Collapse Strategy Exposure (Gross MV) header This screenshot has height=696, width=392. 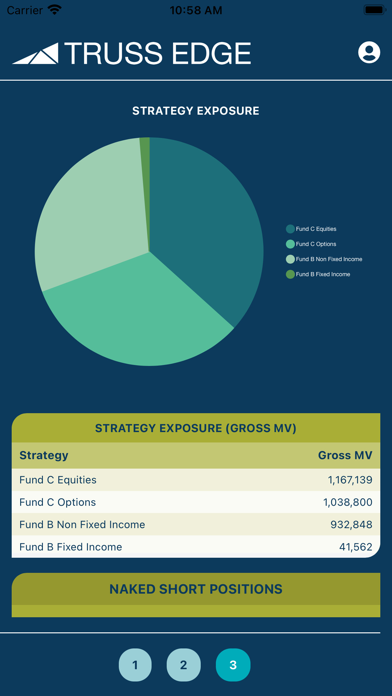[196, 428]
